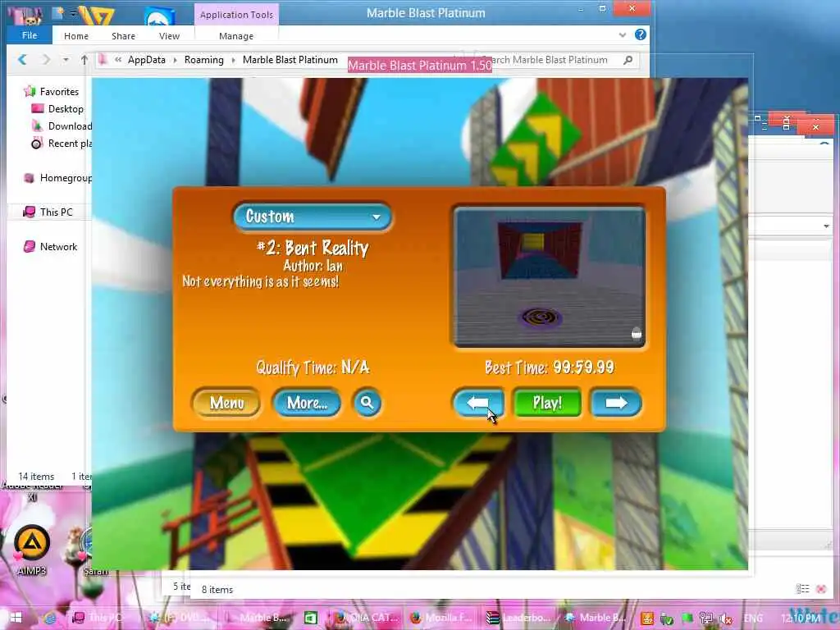
Task: Go to previous level with left arrow
Action: [478, 403]
